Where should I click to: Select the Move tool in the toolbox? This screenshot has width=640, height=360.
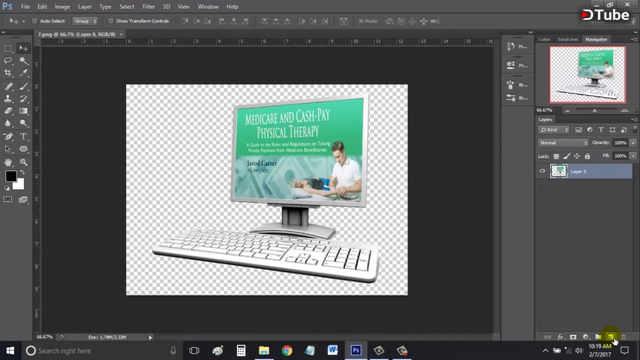pos(23,48)
